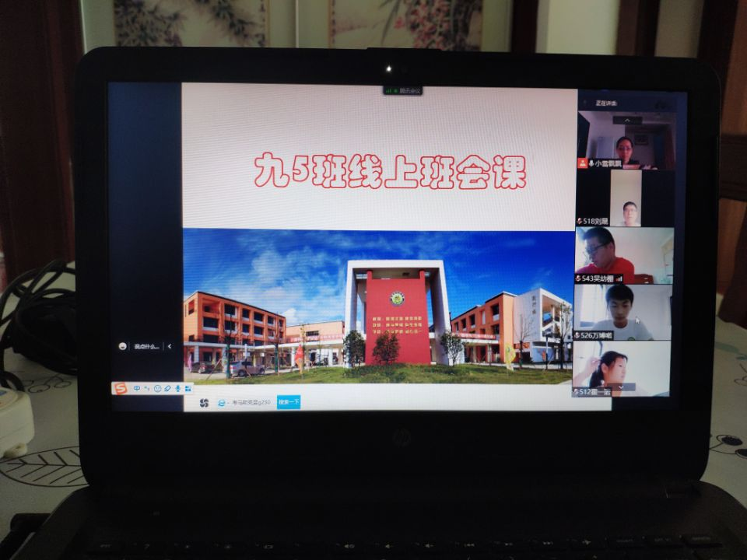Viewport: 747px width, 560px height.
Task: Click the Sogou input method logo
Action: coord(121,387)
